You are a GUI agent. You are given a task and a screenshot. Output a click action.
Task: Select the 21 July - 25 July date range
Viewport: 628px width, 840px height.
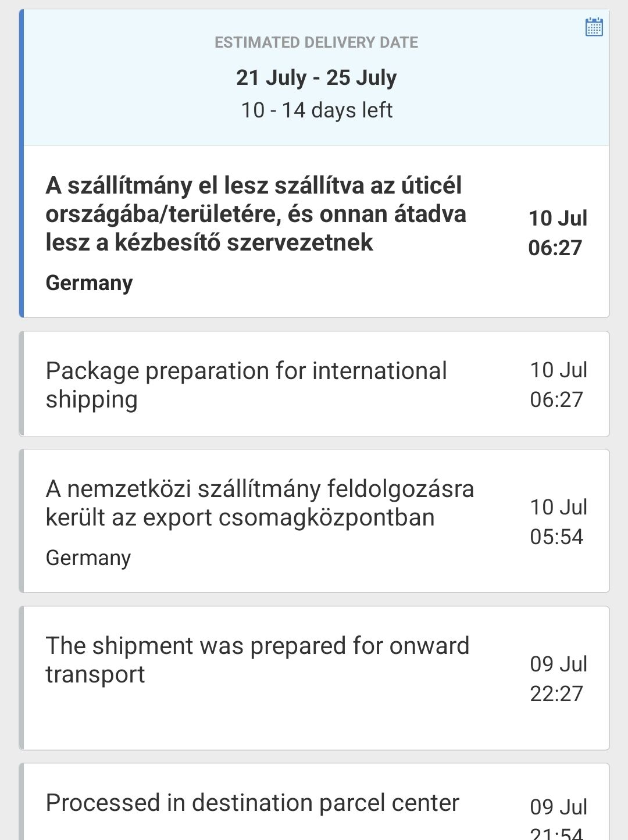316,77
